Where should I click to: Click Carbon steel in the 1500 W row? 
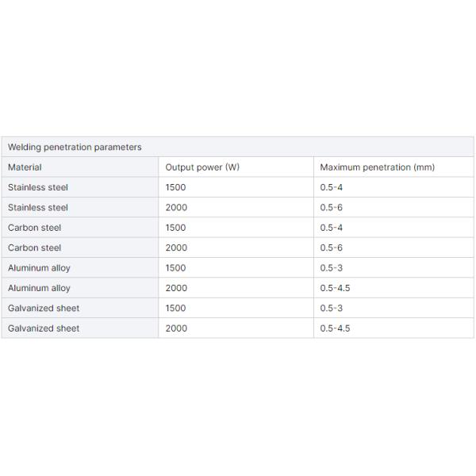click(34, 228)
